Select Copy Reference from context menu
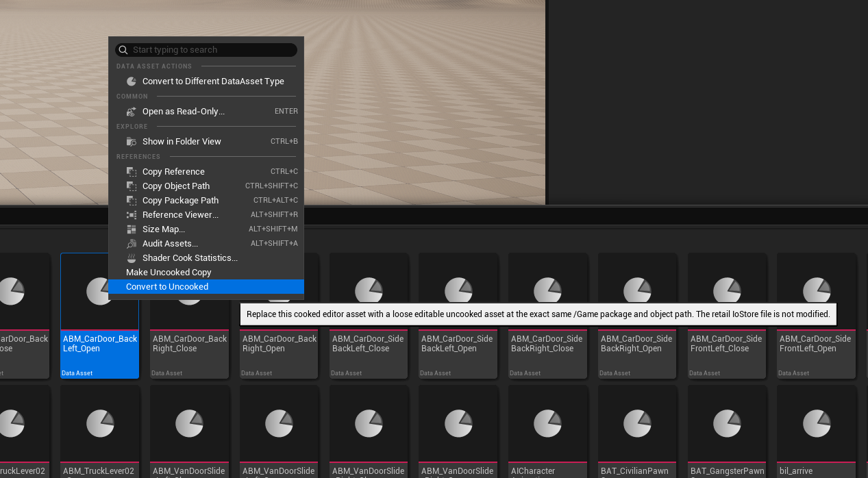Viewport: 868px width, 478px height. (x=206, y=172)
